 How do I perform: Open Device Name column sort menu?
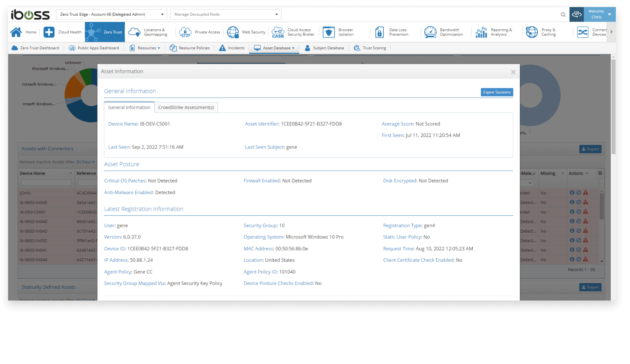[x=70, y=173]
